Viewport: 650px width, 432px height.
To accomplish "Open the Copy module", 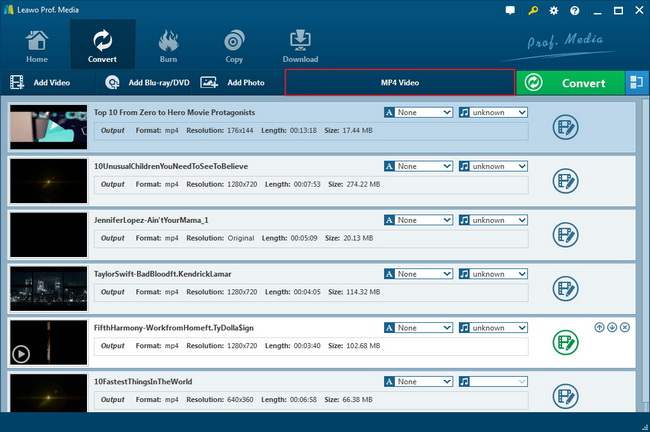I will click(x=234, y=46).
